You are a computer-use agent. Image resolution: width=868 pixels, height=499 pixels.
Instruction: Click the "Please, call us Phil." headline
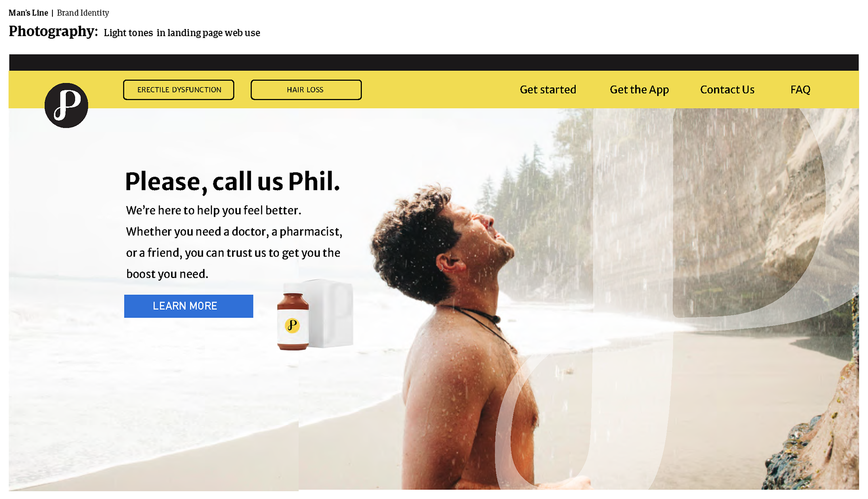click(x=232, y=181)
